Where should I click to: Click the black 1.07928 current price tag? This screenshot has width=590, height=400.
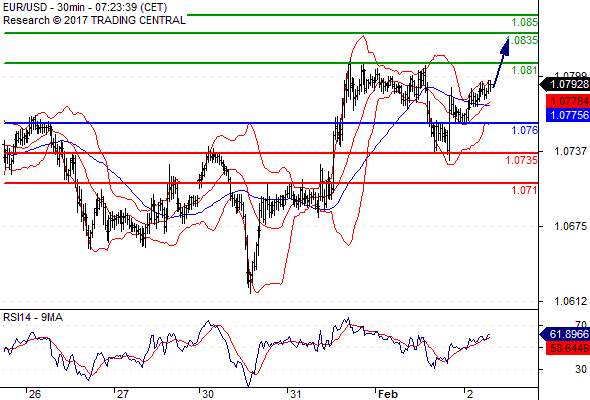[x=565, y=84]
